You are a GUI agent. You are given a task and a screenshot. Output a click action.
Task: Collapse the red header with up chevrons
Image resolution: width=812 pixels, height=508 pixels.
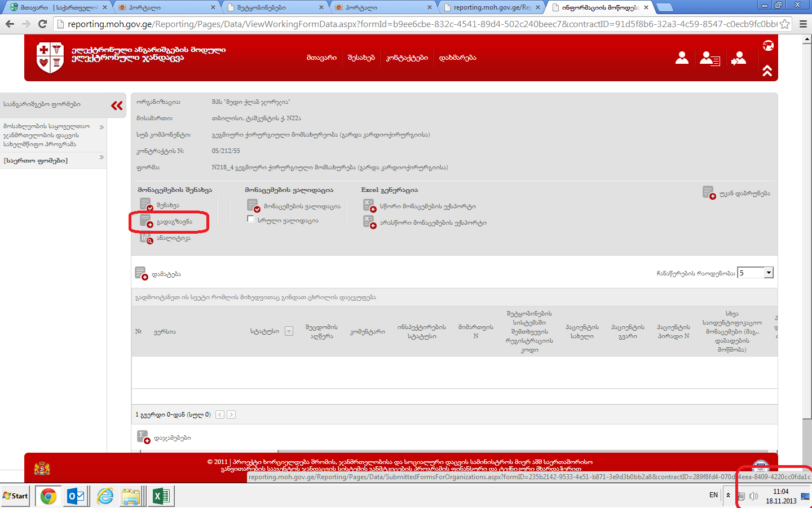click(767, 71)
